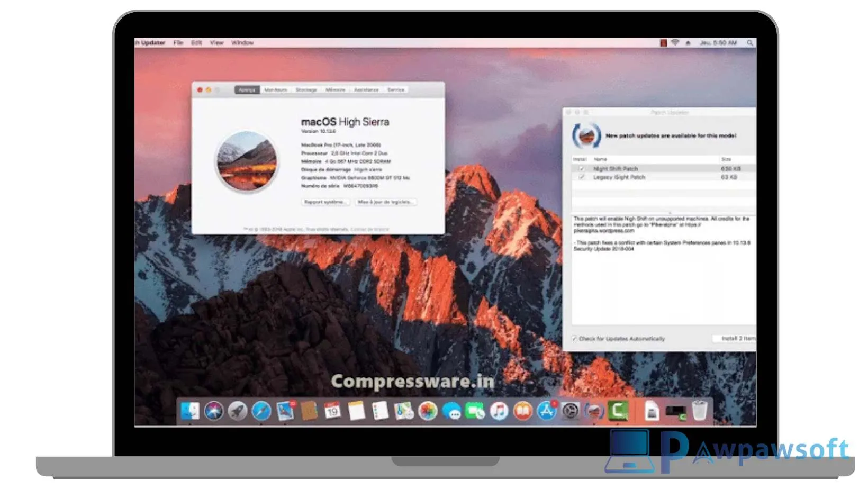Click the Rapport système button
Screen dimensions: 868x489
[325, 202]
